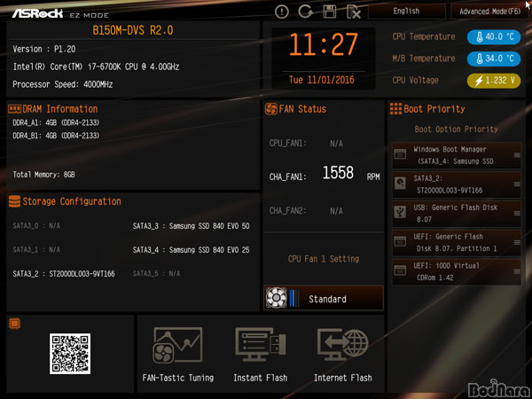This screenshot has width=532, height=399.
Task: Click the load defaults circular arrow icon
Action: [x=305, y=12]
